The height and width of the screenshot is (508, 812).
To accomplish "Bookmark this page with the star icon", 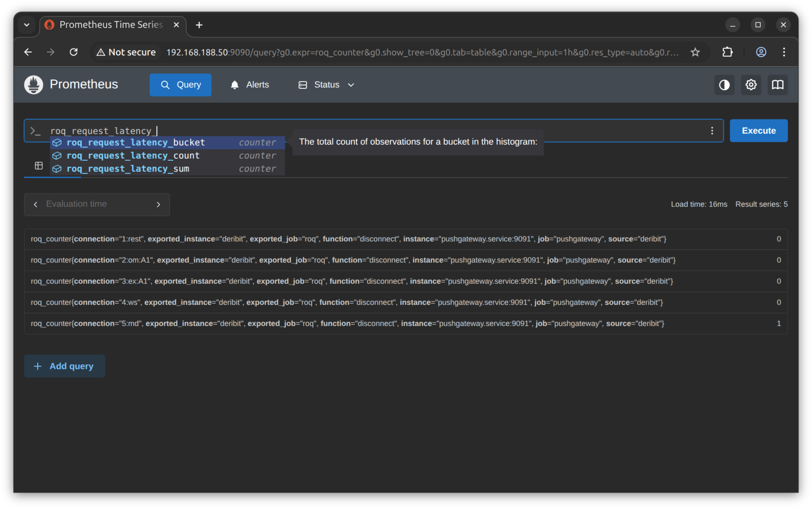I will pos(695,52).
